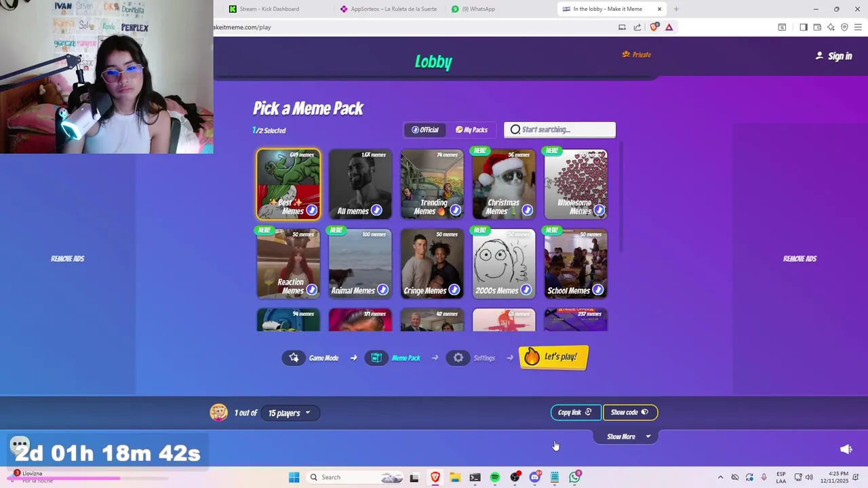Toggle the All memes pack checkmark
Viewport: 868px width, 488px height.
[376, 211]
